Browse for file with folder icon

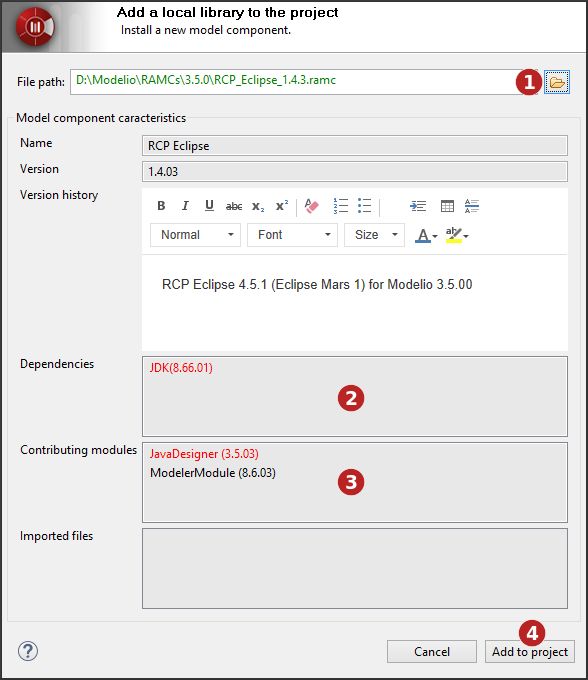557,82
